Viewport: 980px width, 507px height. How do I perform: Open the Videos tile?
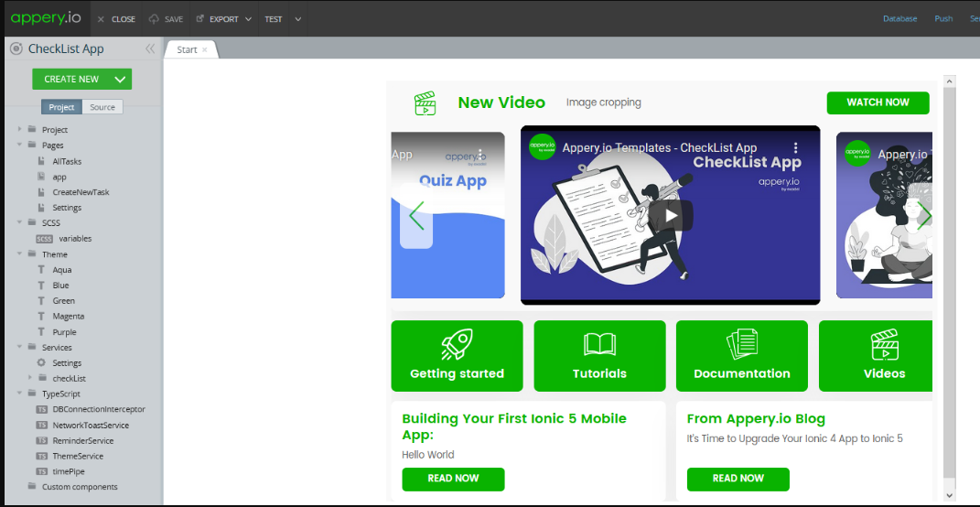876,356
